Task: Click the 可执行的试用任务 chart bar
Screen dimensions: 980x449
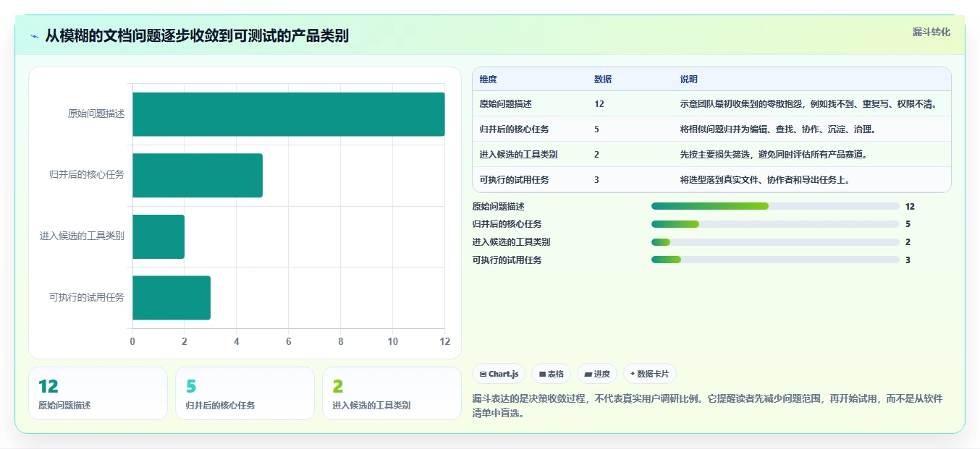Action: click(171, 298)
